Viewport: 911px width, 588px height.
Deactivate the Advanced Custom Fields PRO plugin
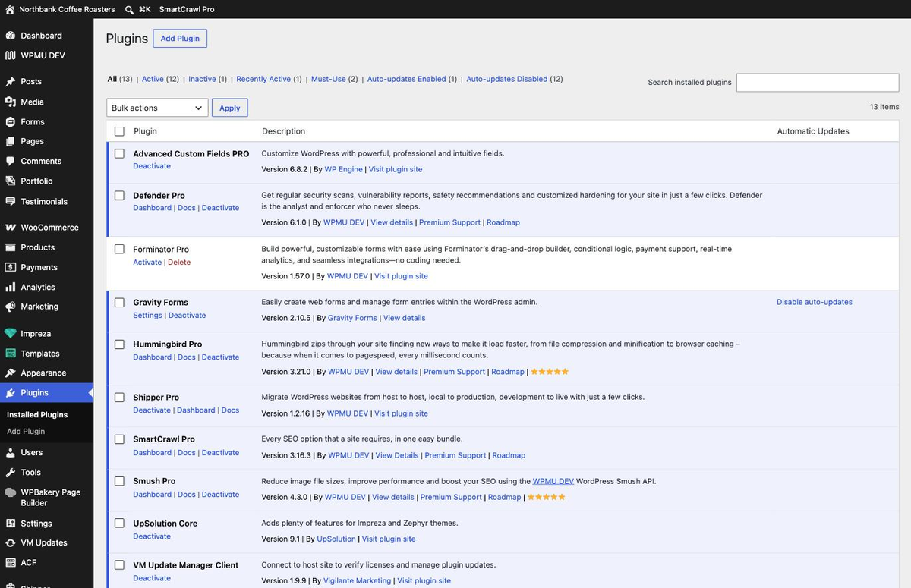coord(152,166)
